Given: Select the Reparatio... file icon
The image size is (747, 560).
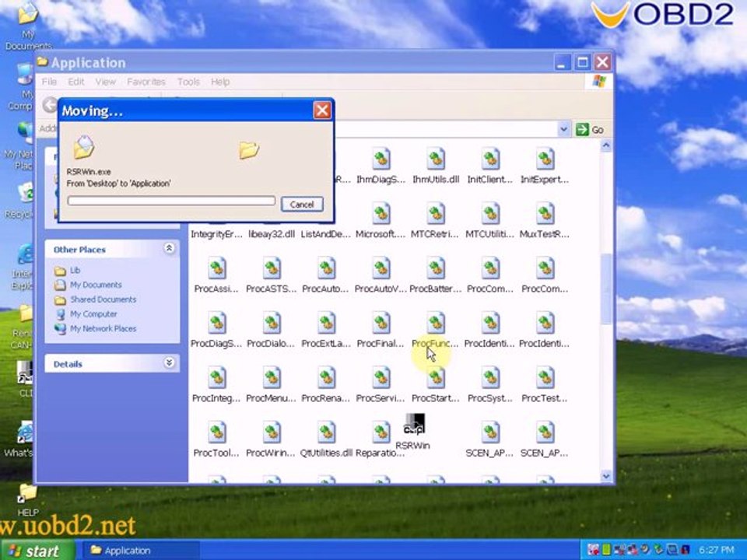Looking at the screenshot, I should 381,433.
